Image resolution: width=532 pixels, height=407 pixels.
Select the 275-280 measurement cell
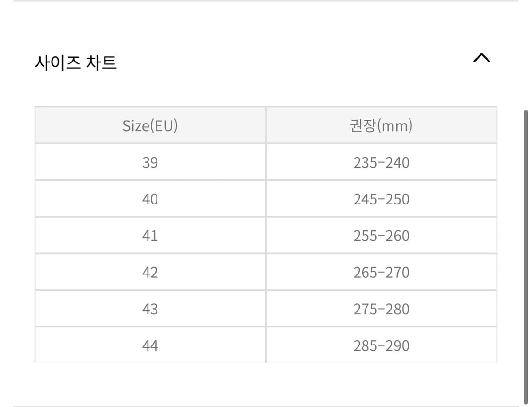[x=381, y=309]
